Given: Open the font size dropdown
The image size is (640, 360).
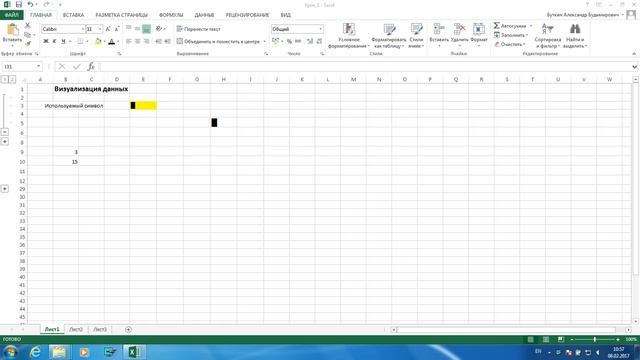Looking at the screenshot, I should [100, 29].
